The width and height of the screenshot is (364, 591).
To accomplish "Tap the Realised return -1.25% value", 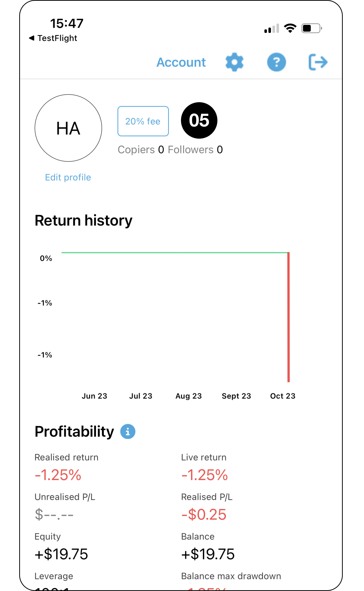I will tap(58, 475).
